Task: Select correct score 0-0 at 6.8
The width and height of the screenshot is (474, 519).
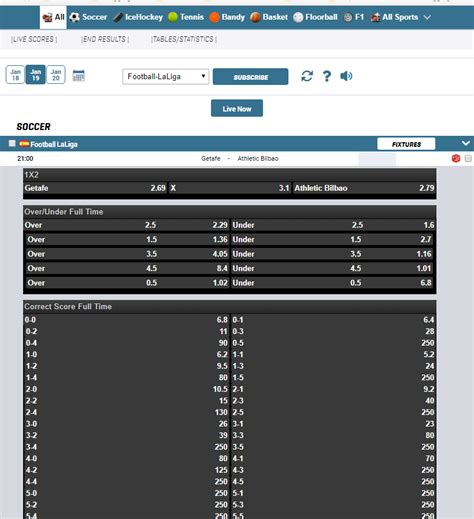Action: tap(126, 320)
